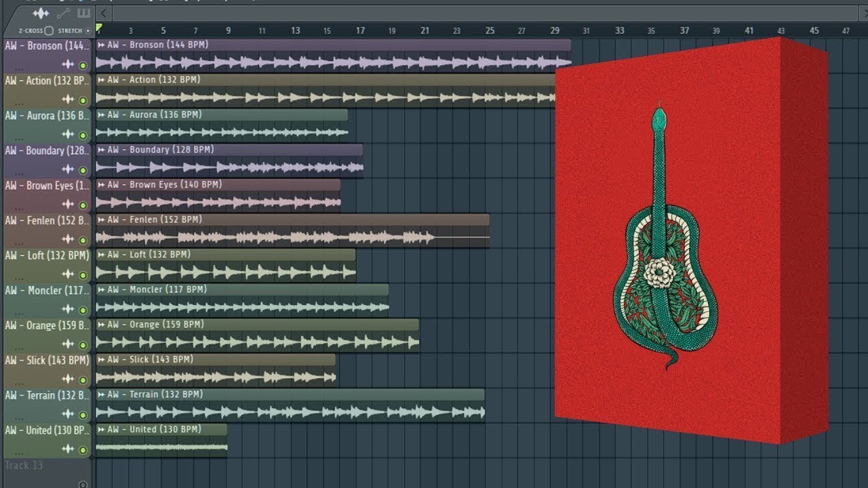Mute the AW - Brown Eyes track
Screen dimensions: 868x488
[x=83, y=205]
